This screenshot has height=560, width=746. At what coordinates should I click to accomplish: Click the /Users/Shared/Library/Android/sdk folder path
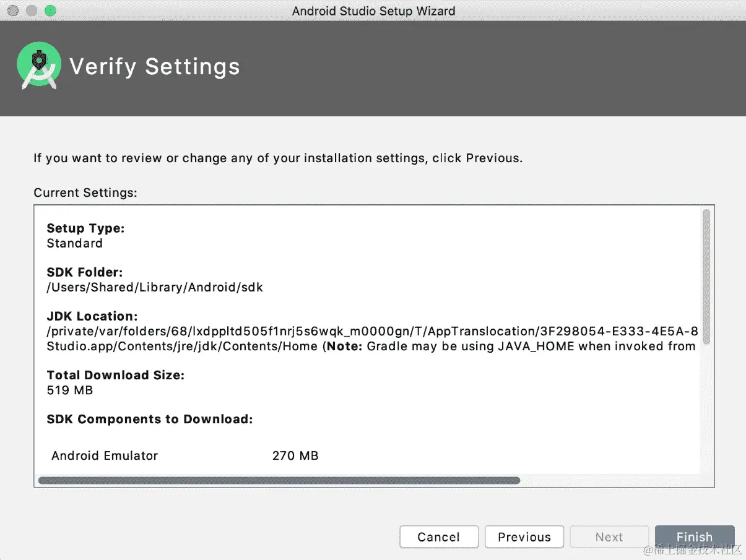[x=155, y=288]
